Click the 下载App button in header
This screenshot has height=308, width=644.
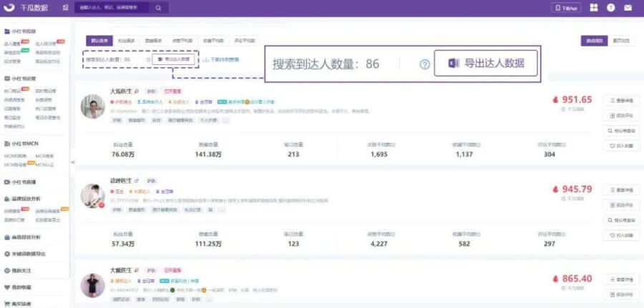[x=565, y=8]
